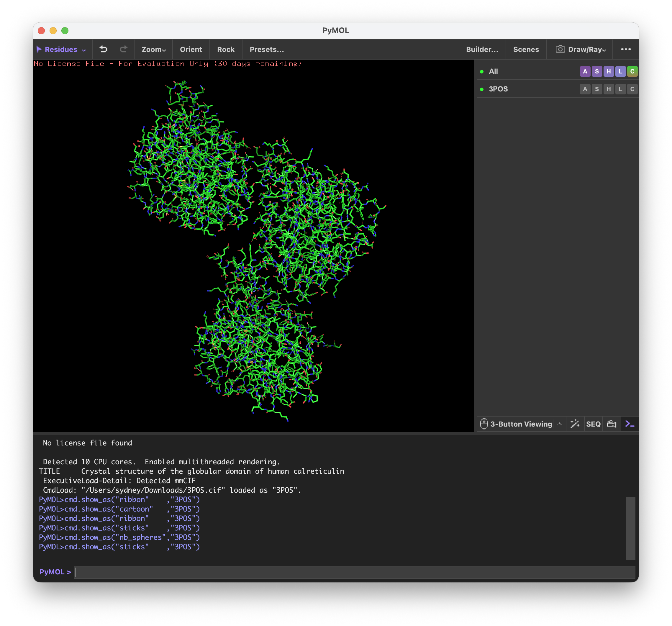Open Show menu (S) for 3POS
Image resolution: width=672 pixels, height=626 pixels.
pyautogui.click(x=596, y=89)
